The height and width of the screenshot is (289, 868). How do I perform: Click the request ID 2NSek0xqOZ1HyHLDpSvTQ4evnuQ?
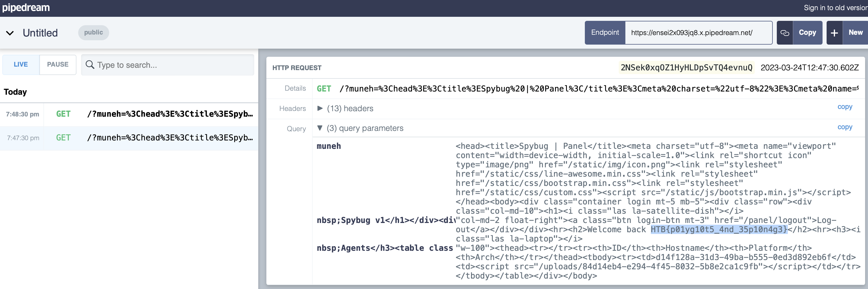click(686, 68)
